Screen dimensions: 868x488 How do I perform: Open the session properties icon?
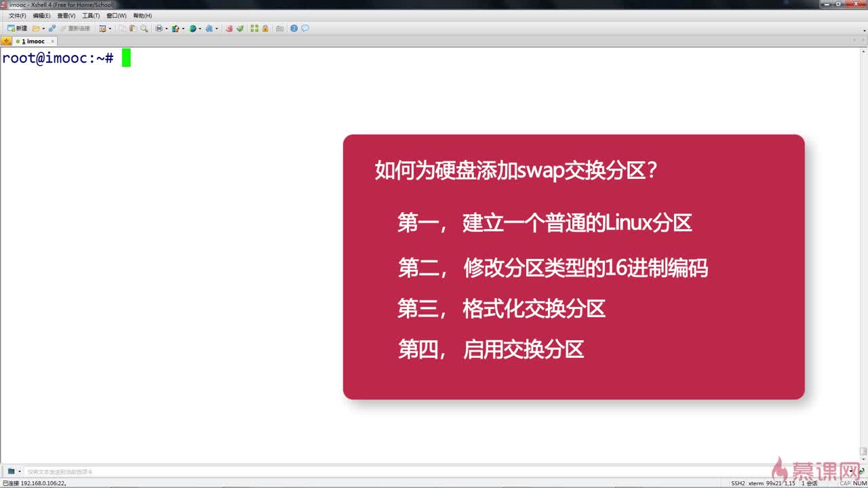[x=102, y=28]
